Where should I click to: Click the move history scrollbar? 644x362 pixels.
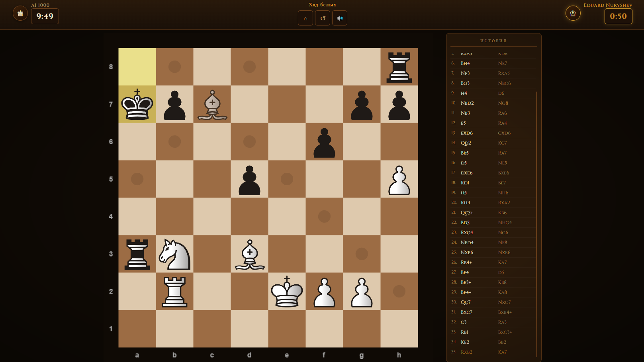(537, 224)
